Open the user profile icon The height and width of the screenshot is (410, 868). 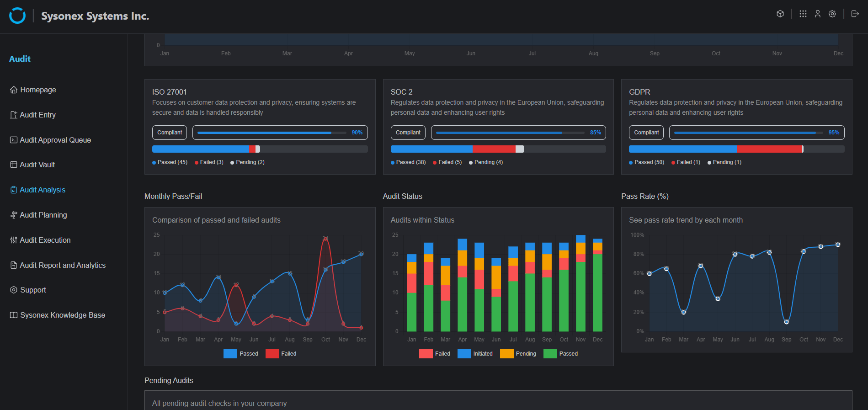818,14
